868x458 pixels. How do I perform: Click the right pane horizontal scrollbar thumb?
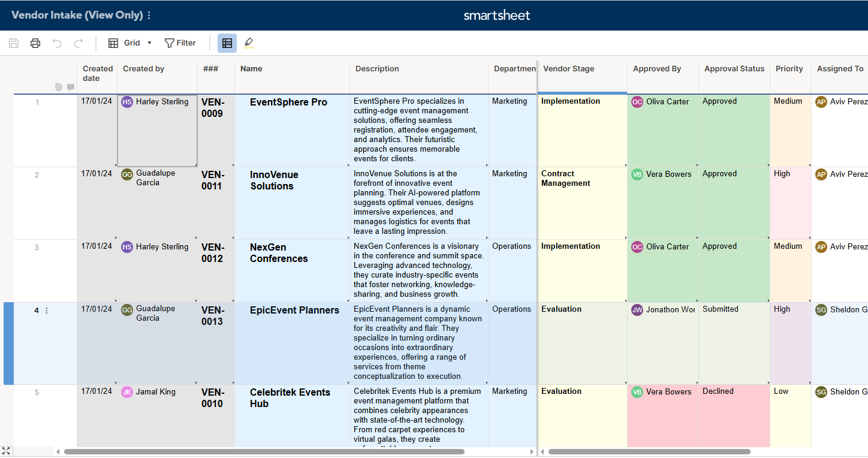coord(649,452)
